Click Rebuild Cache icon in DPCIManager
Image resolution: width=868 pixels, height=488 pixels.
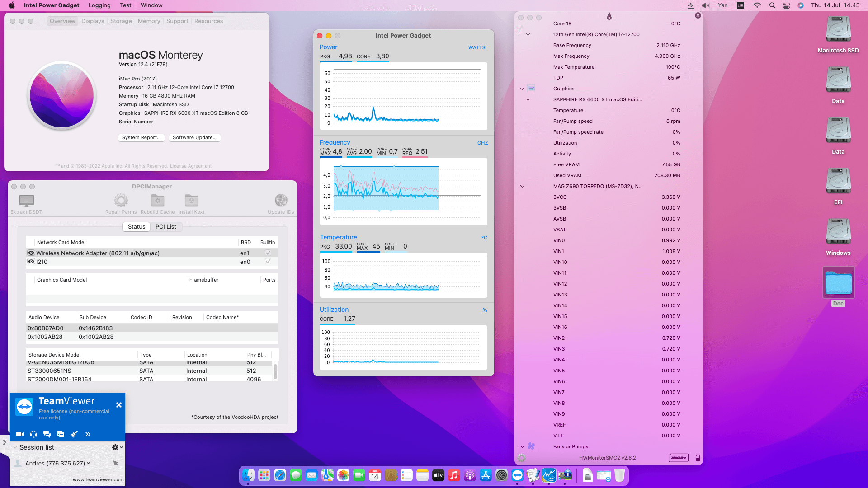pyautogui.click(x=157, y=201)
